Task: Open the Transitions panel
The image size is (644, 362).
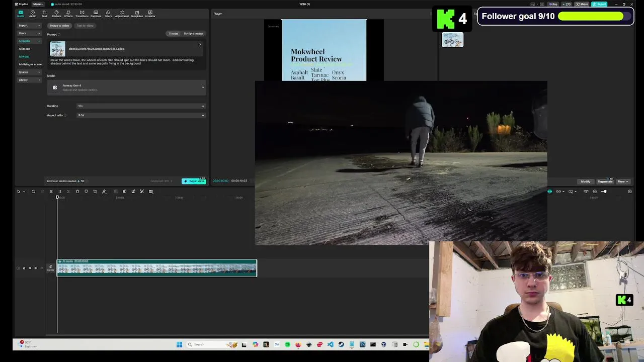Action: pyautogui.click(x=82, y=14)
